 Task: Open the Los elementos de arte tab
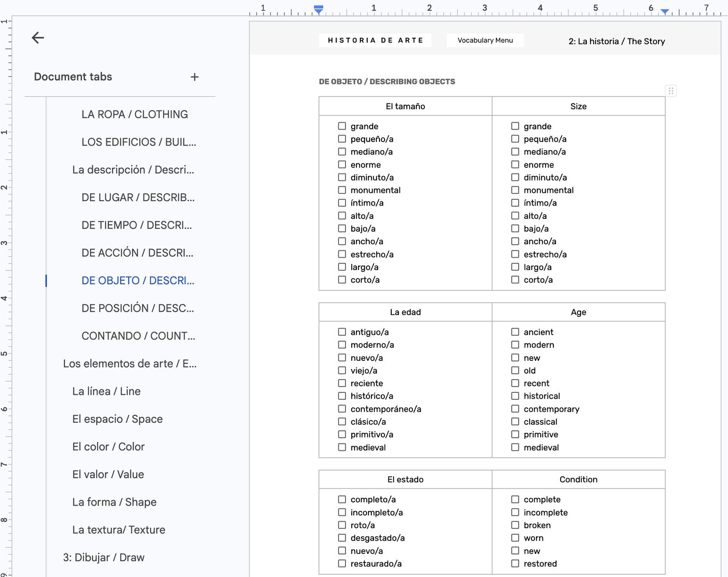pos(130,364)
